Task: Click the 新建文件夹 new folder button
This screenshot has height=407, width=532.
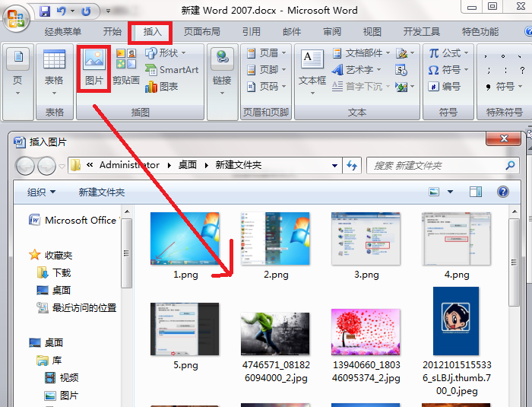Action: (102, 192)
